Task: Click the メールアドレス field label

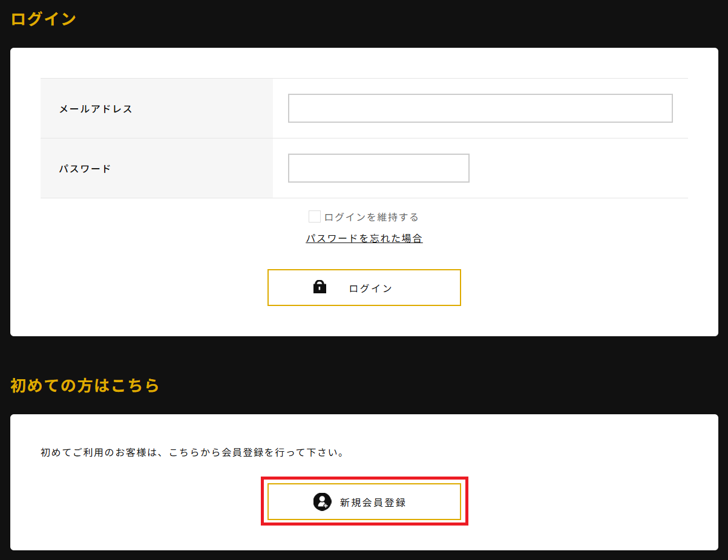Action: pos(96,109)
